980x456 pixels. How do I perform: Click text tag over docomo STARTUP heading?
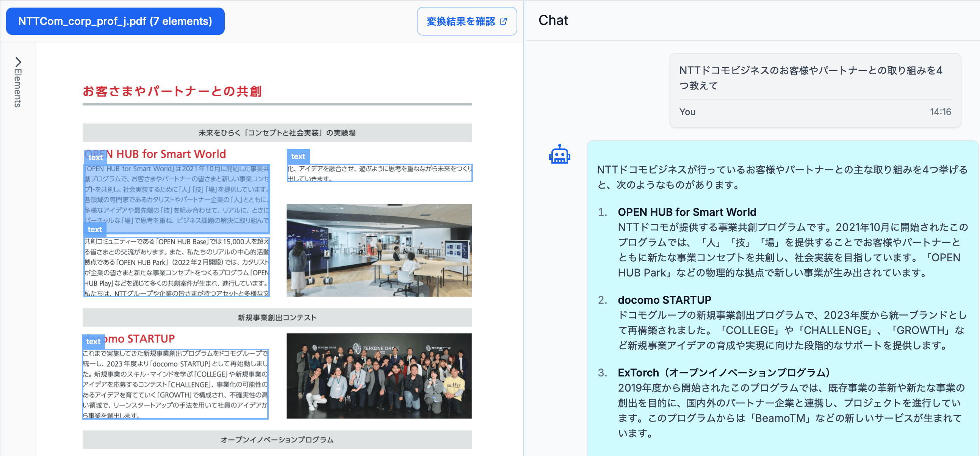pyautogui.click(x=93, y=342)
